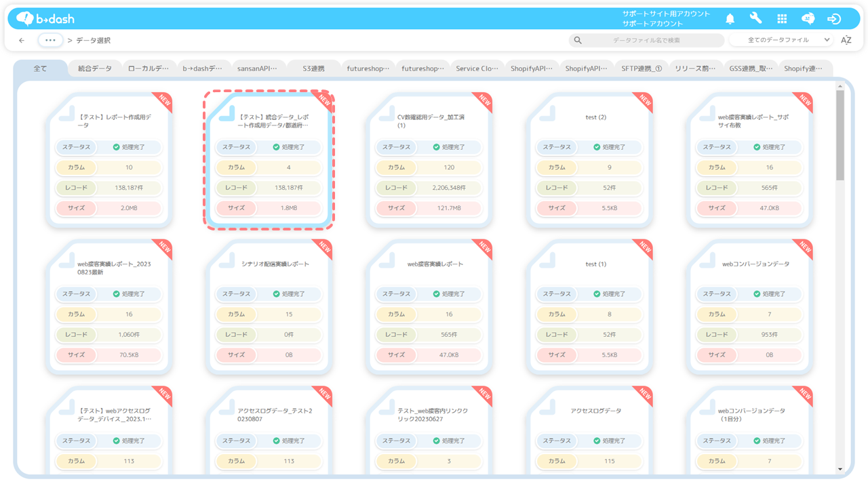The height and width of the screenshot is (488, 868).
Task: Click サポートサイト用アカウント account name
Action: point(667,14)
